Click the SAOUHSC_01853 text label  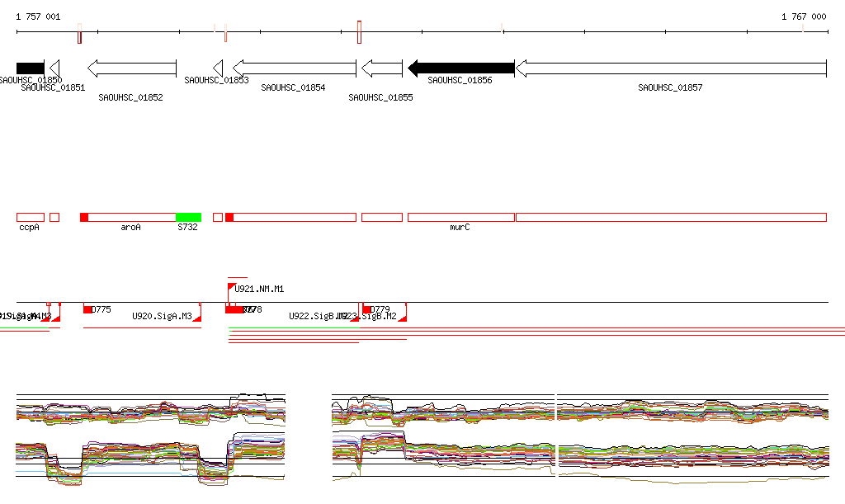[217, 80]
